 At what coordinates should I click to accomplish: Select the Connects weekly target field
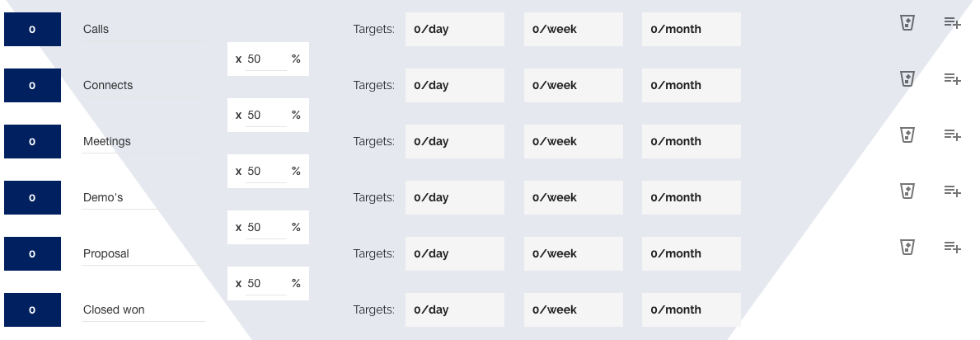(573, 86)
